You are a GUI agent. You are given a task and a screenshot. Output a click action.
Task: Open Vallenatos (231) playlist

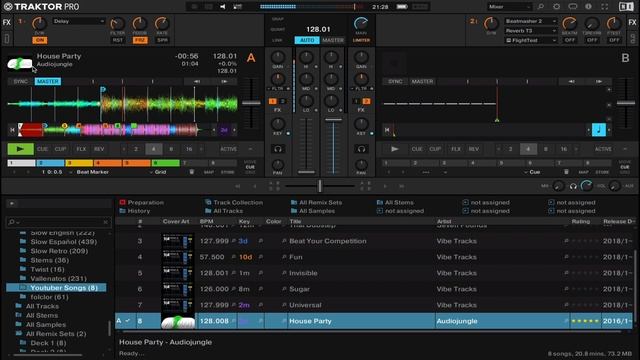58,278
